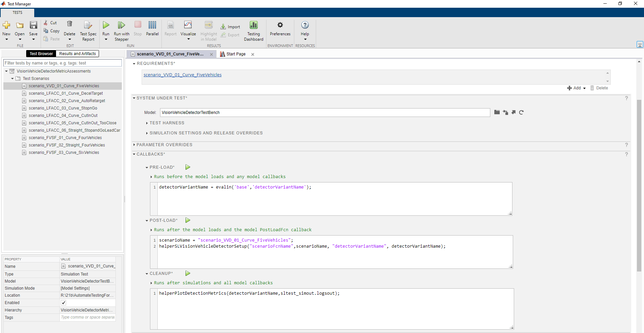Close the Start Page tab
644x333 pixels.
pyautogui.click(x=253, y=54)
